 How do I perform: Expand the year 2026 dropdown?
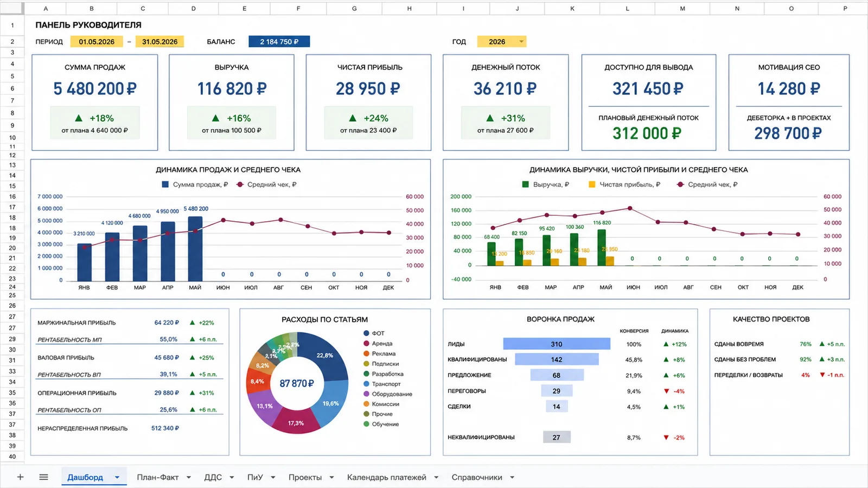tap(521, 42)
